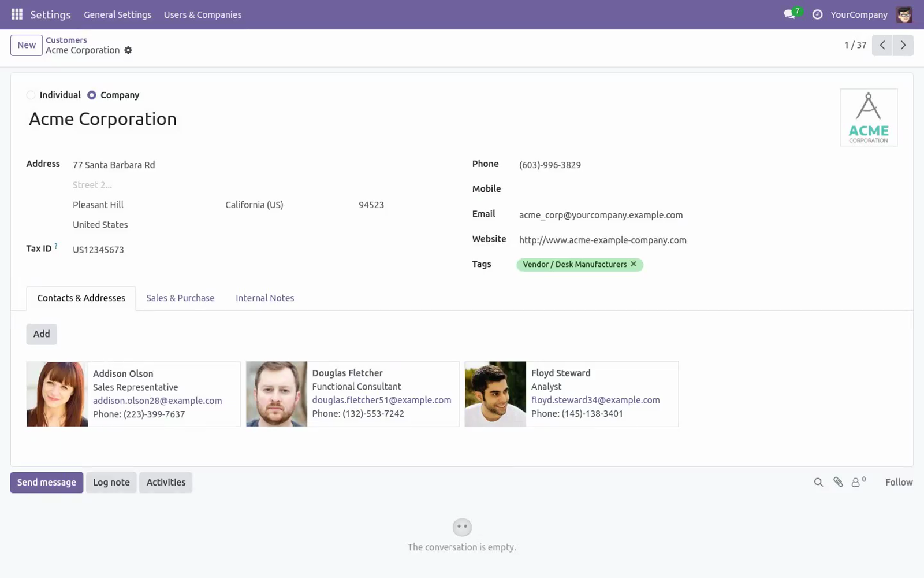Switch to Sales & Purchase tab
Image resolution: width=924 pixels, height=578 pixels.
pos(180,298)
